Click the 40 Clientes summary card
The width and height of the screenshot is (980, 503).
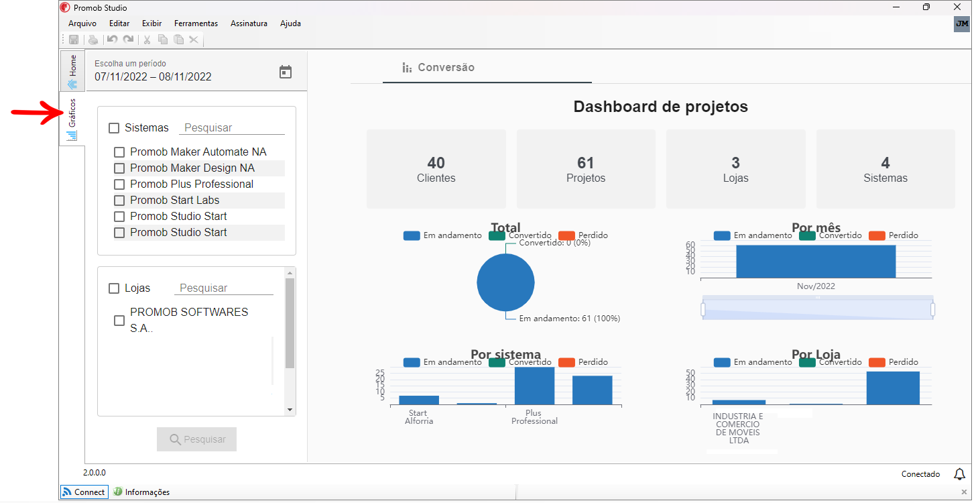(x=436, y=169)
